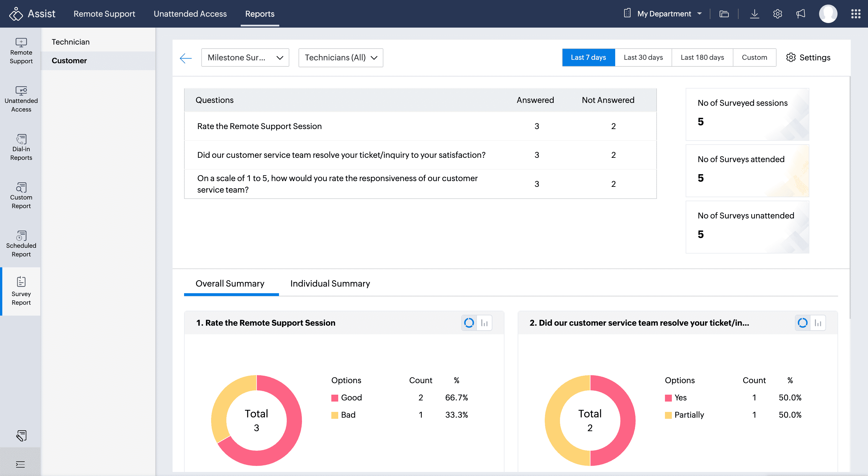Open Dial-in Reports section

tap(21, 147)
